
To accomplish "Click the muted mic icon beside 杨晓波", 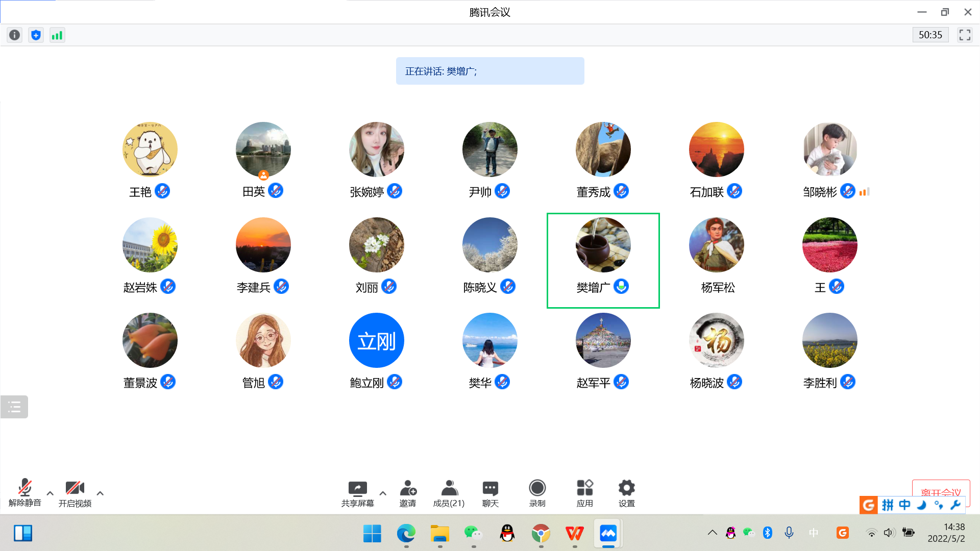I will pyautogui.click(x=734, y=382).
